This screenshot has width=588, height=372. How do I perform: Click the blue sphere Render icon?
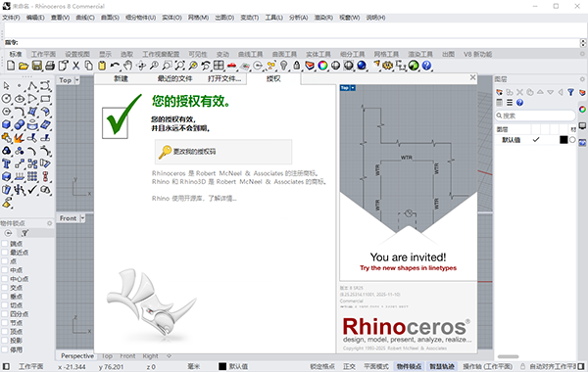click(x=362, y=66)
